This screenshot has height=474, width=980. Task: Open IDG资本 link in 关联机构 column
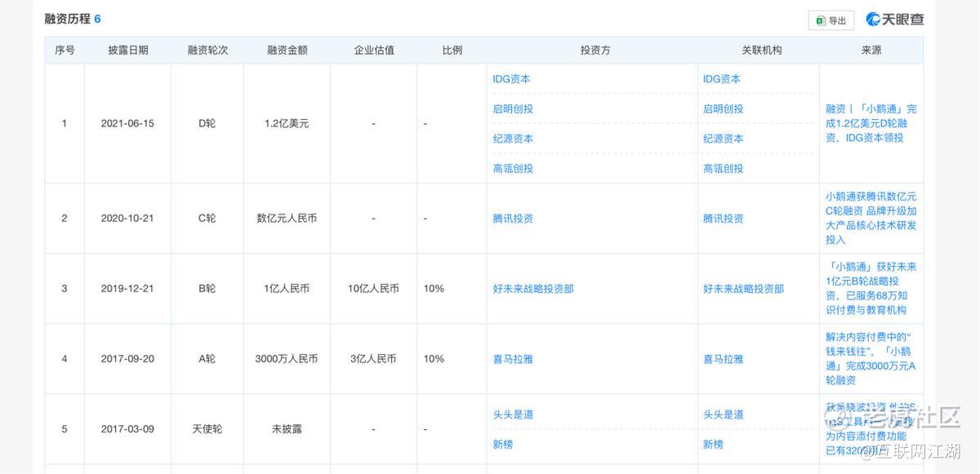[x=722, y=79]
